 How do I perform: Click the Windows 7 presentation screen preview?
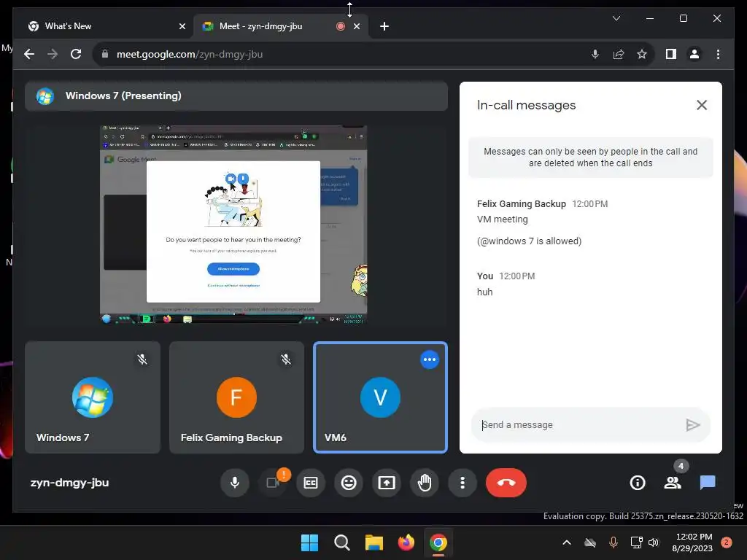pos(233,225)
